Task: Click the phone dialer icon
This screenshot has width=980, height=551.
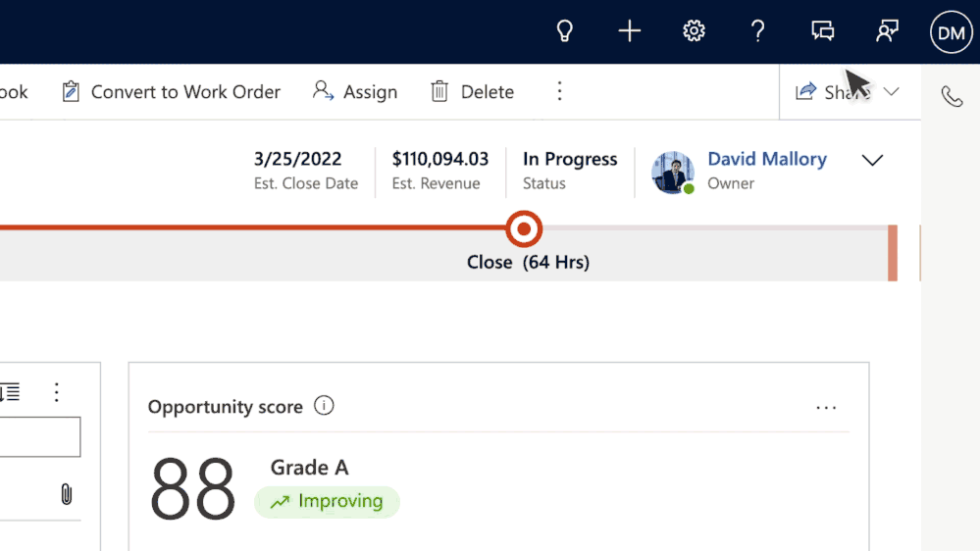Action: click(x=952, y=97)
